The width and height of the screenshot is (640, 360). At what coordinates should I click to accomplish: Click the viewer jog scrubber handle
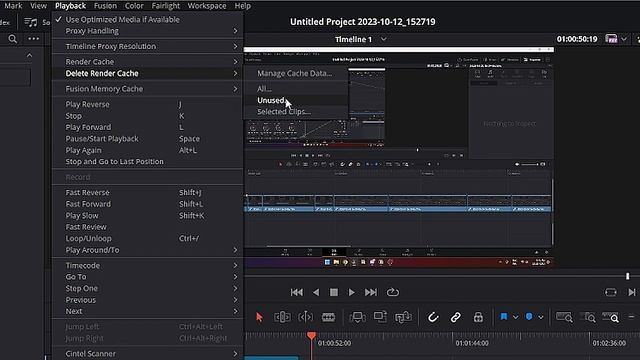[628, 276]
